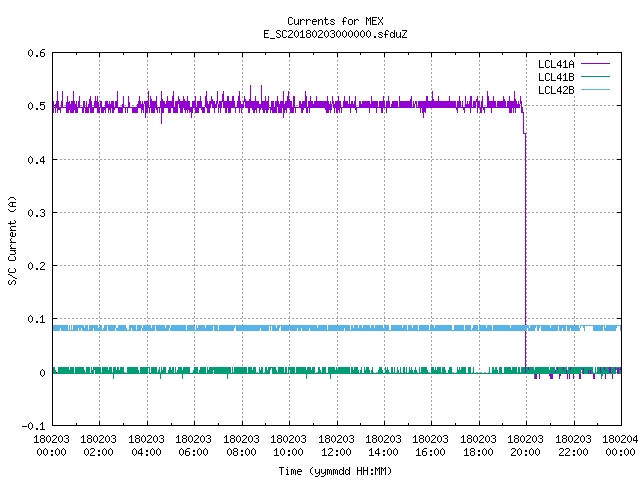This screenshot has width=640, height=480.
Task: Click the 180203 18:00 x-axis tick label
Action: click(478, 446)
